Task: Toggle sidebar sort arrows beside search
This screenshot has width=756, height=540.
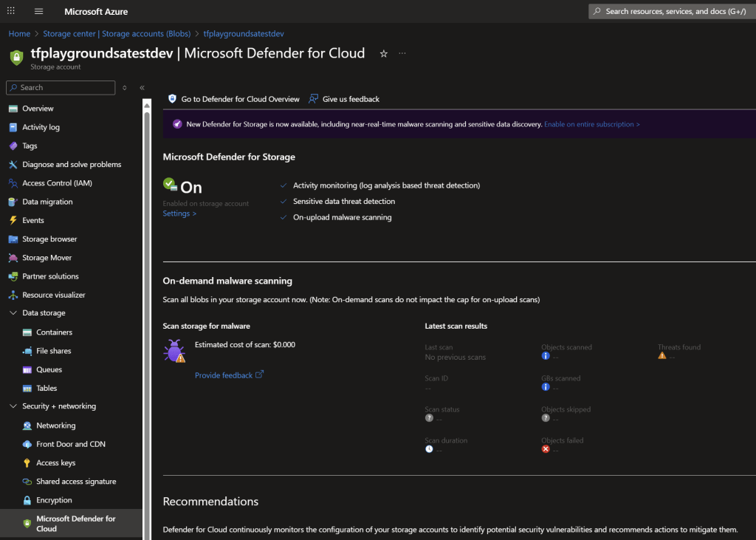Action: pyautogui.click(x=125, y=88)
